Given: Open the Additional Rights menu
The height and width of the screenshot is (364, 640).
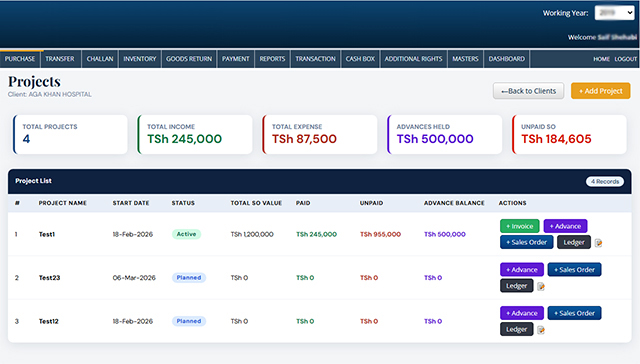Looking at the screenshot, I should tap(413, 59).
